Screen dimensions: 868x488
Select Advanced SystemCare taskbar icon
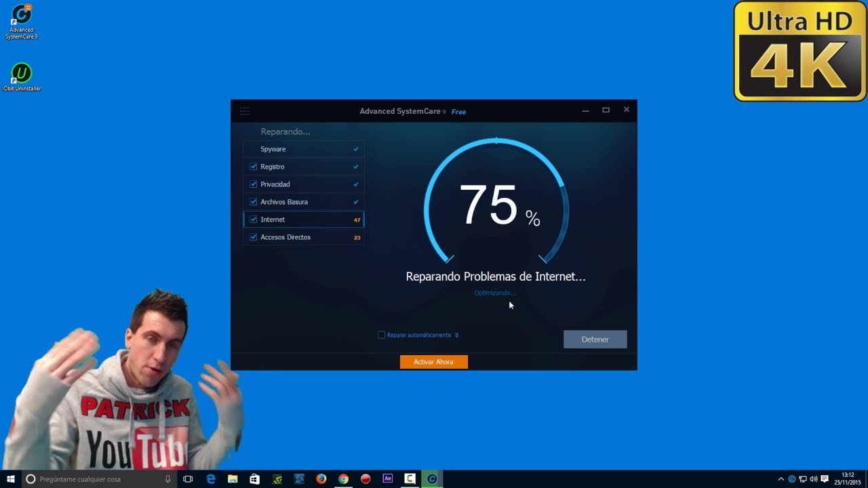[x=432, y=479]
